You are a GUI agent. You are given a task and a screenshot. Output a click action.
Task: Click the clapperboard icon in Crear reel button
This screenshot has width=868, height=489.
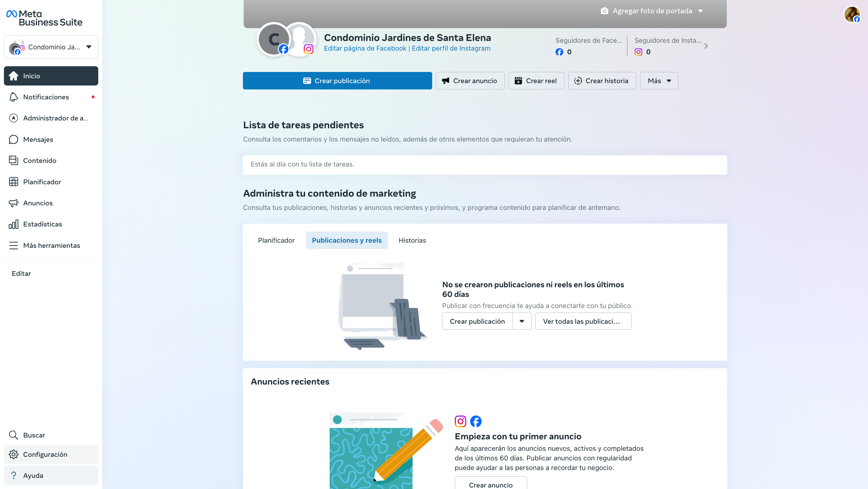(518, 81)
